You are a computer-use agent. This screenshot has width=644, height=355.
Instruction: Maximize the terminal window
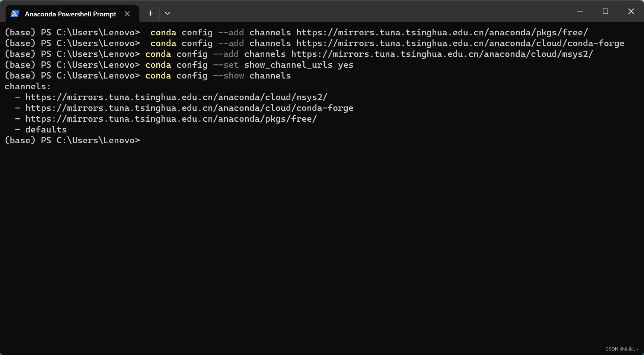605,12
